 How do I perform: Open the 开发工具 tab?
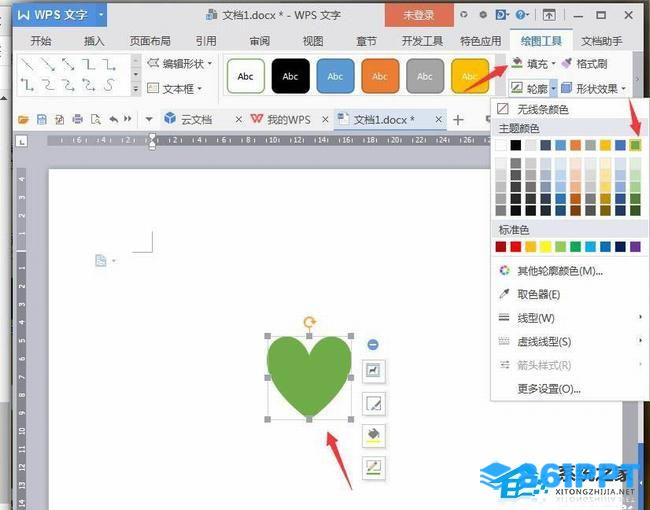click(x=422, y=41)
